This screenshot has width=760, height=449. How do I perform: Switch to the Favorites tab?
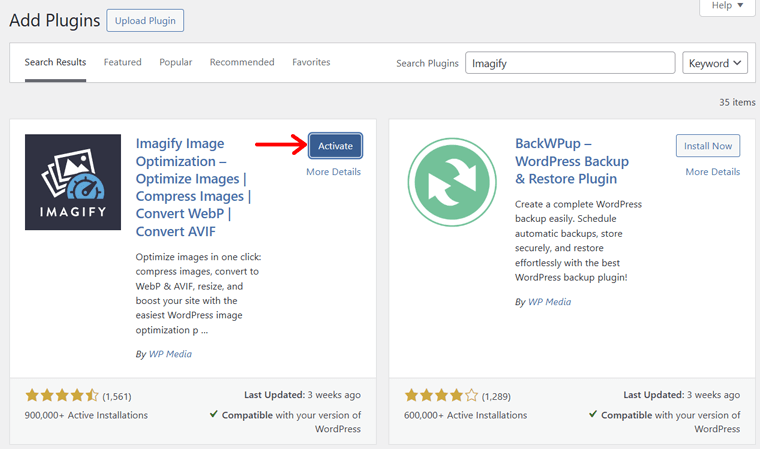311,62
